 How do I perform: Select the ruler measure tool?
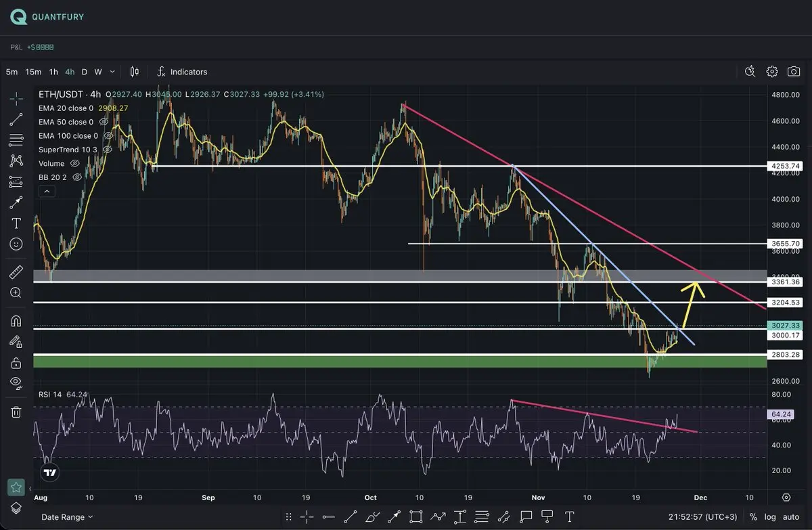coord(16,273)
